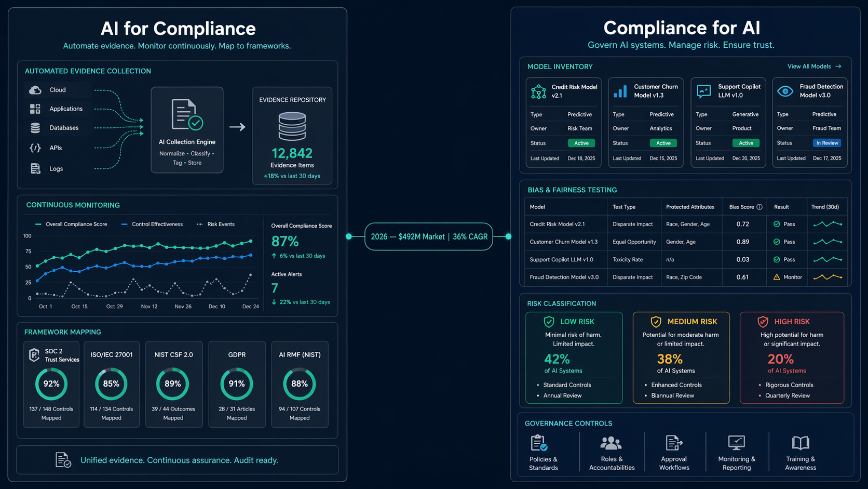Viewport: 868px width, 489px height.
Task: Click the AI RMF (NIST) 88% ring
Action: click(300, 384)
